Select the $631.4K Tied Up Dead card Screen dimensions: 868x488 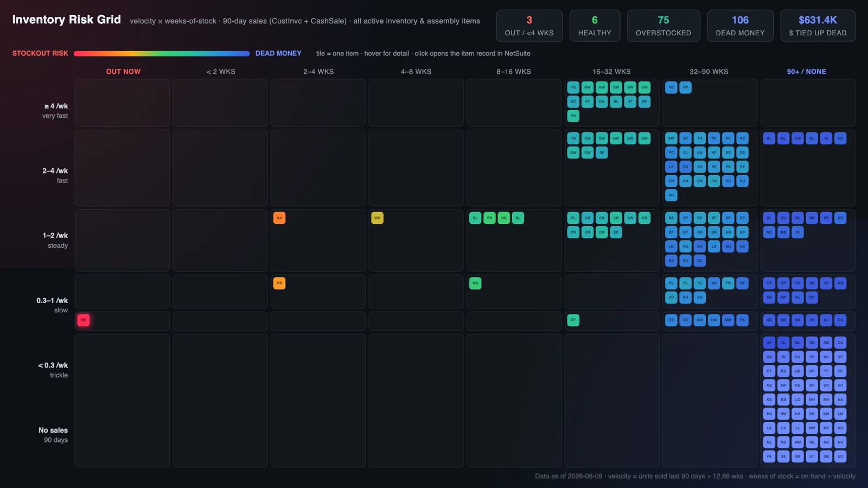point(818,26)
